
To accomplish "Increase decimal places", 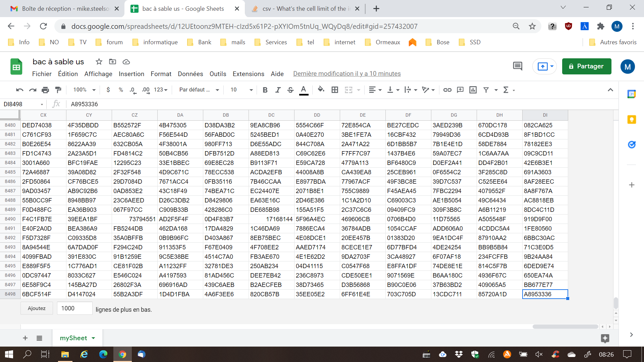I will (146, 90).
